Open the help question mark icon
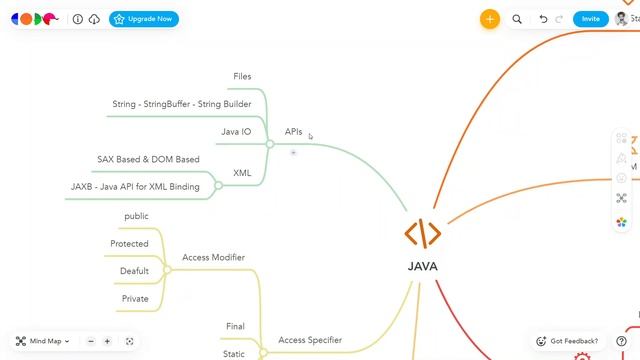 pyautogui.click(x=621, y=341)
